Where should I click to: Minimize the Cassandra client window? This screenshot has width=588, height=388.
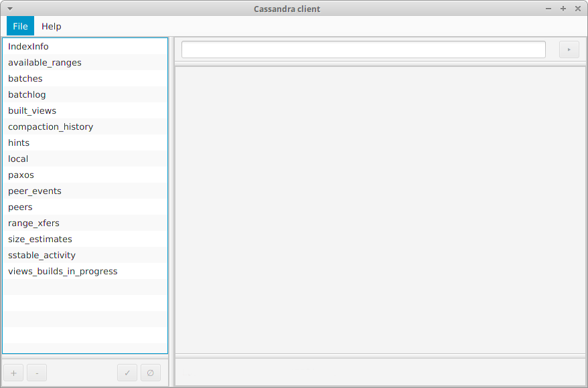[548, 9]
